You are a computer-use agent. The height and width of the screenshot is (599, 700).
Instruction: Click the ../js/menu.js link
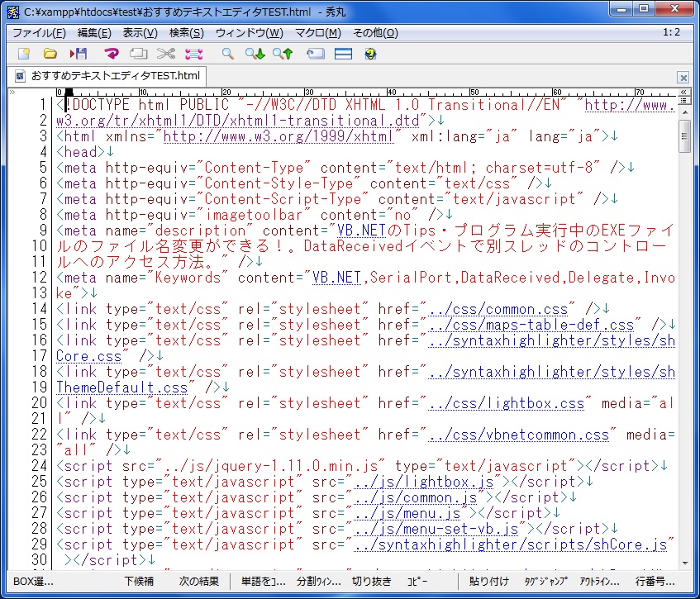(x=407, y=513)
